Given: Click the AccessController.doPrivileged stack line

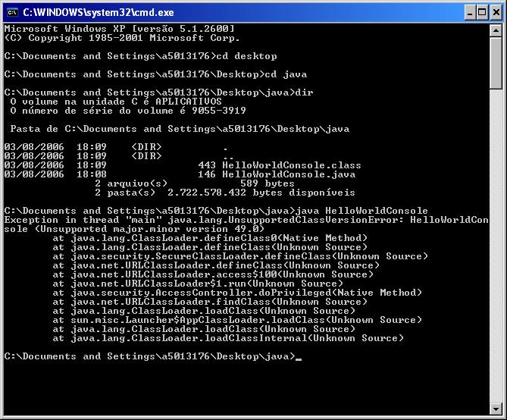Looking at the screenshot, I should coord(237,293).
